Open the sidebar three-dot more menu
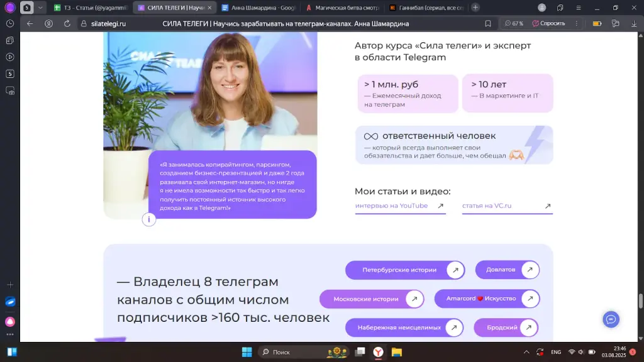This screenshot has height=362, width=644. point(10,334)
